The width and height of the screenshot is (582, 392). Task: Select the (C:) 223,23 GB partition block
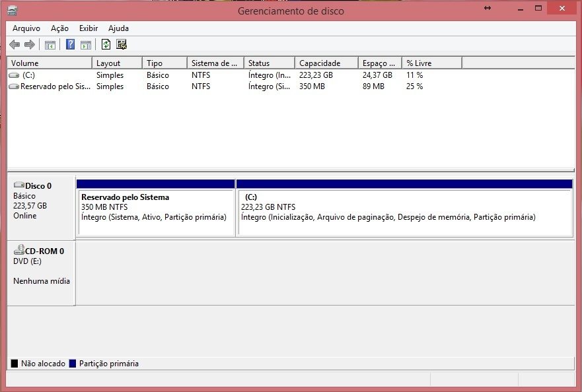(404, 208)
